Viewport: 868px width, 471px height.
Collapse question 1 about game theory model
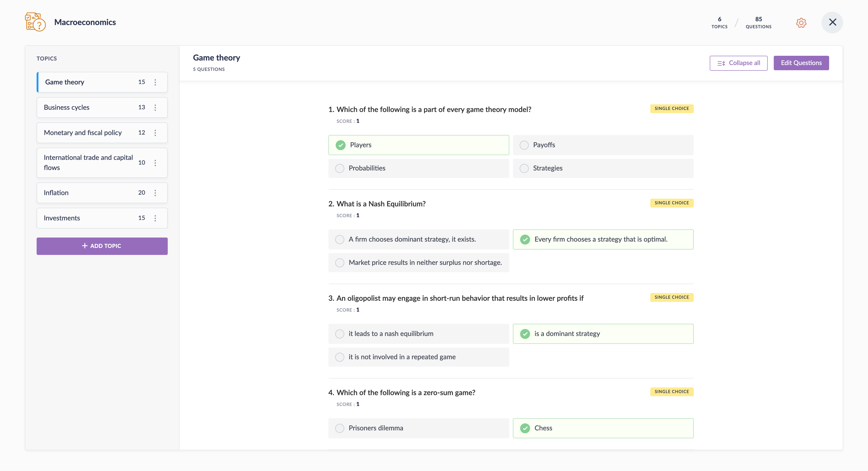tap(433, 110)
